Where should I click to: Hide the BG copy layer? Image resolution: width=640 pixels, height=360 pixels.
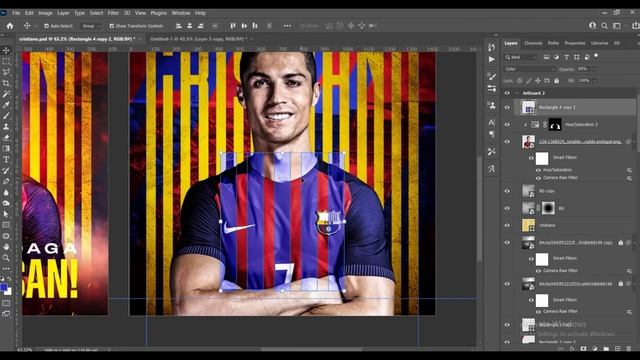(507, 191)
